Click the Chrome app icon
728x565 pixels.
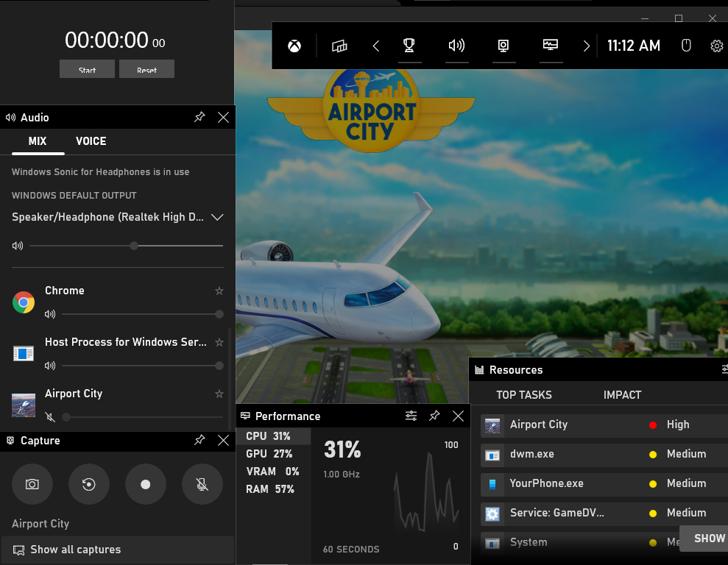coord(24,302)
